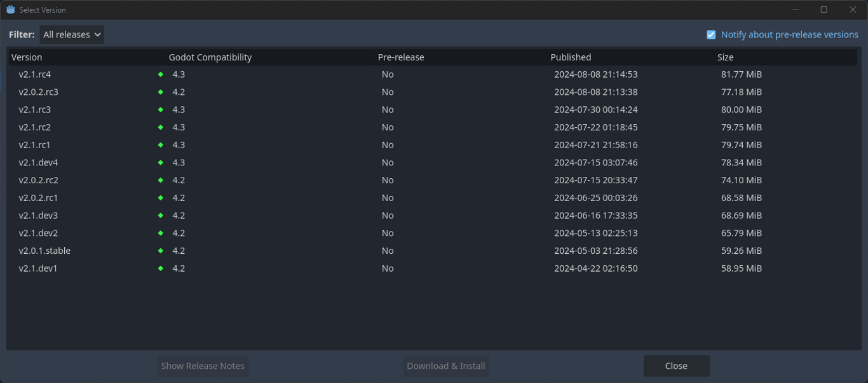Click the Godot icon in the title bar
Screen dimensions: 868x383
[11, 10]
